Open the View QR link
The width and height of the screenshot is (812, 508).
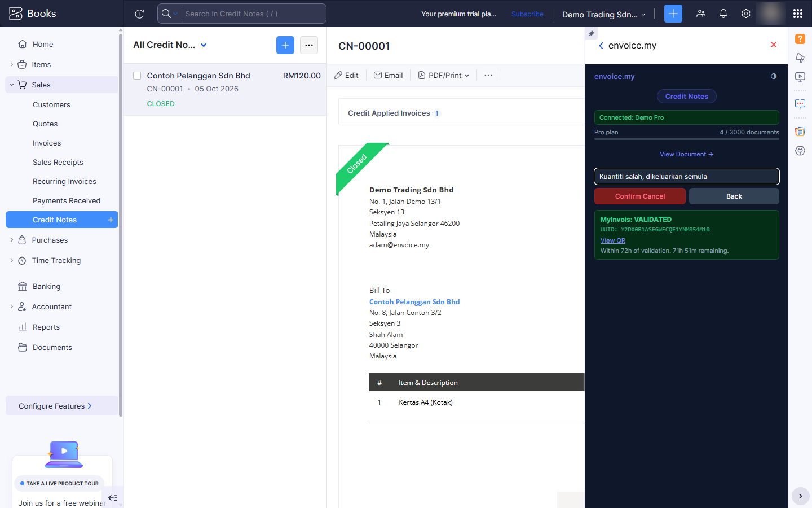click(x=613, y=240)
